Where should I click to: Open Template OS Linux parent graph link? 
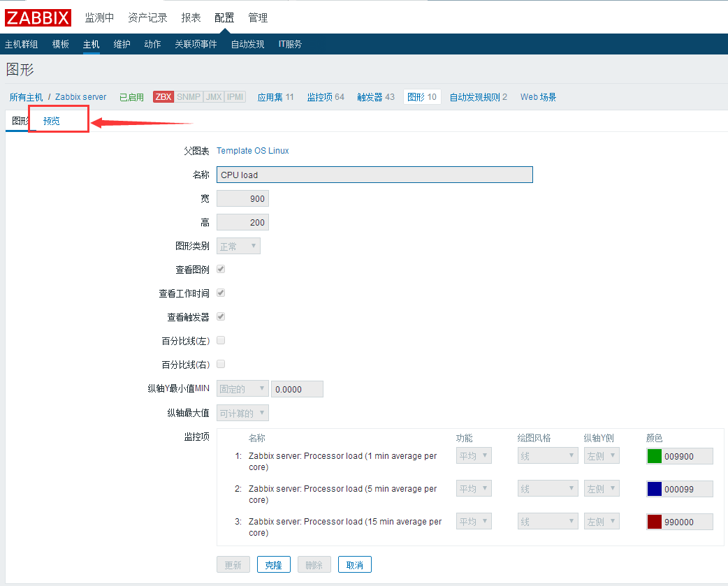253,151
